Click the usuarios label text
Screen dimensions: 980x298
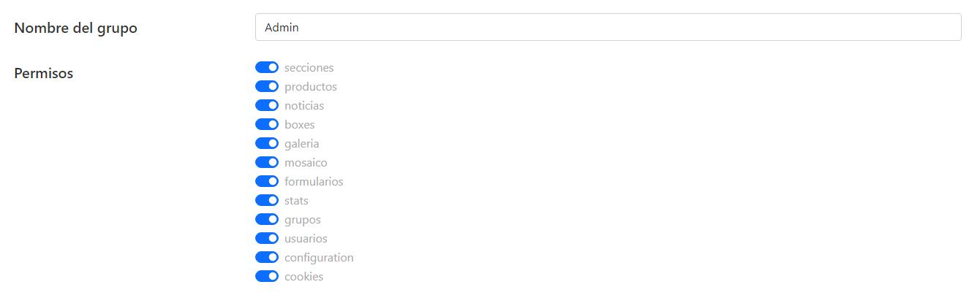point(306,238)
